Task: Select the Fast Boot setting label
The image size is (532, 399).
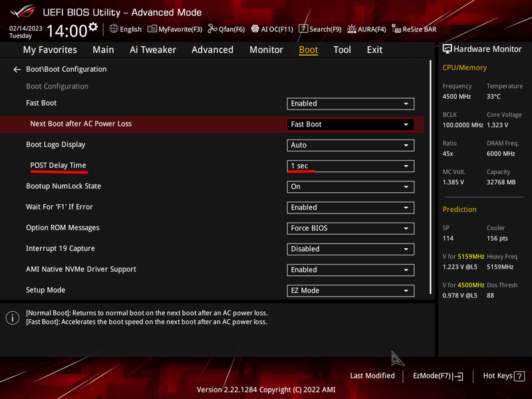Action: click(x=41, y=103)
